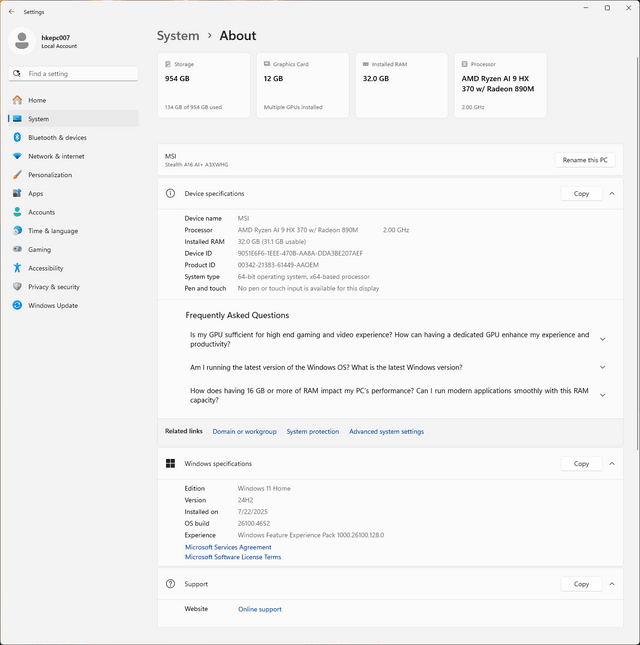Viewport: 640px width, 645px height.
Task: Open System protection link
Action: coord(313,432)
